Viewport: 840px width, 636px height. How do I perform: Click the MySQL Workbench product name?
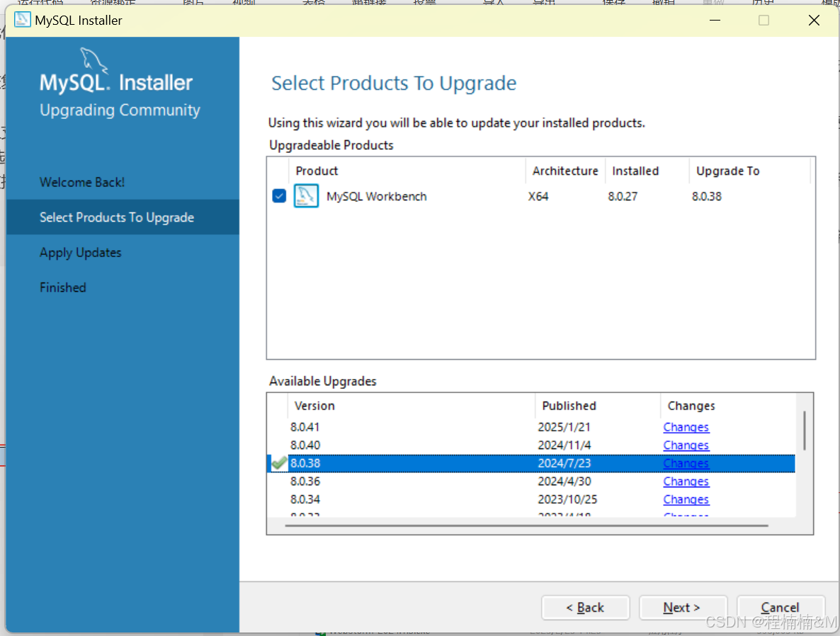click(x=377, y=197)
